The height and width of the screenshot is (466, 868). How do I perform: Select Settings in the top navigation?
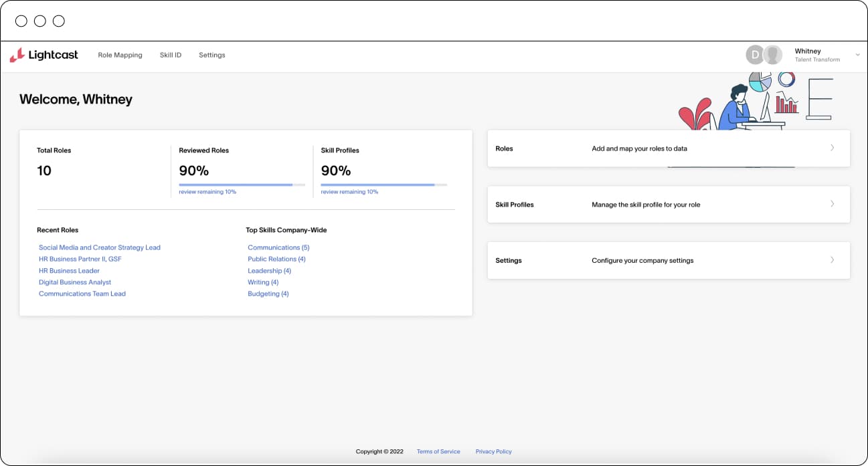coord(211,55)
